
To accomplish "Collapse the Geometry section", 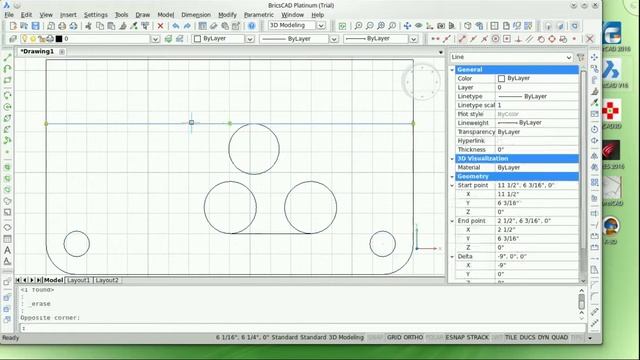I will point(452,177).
